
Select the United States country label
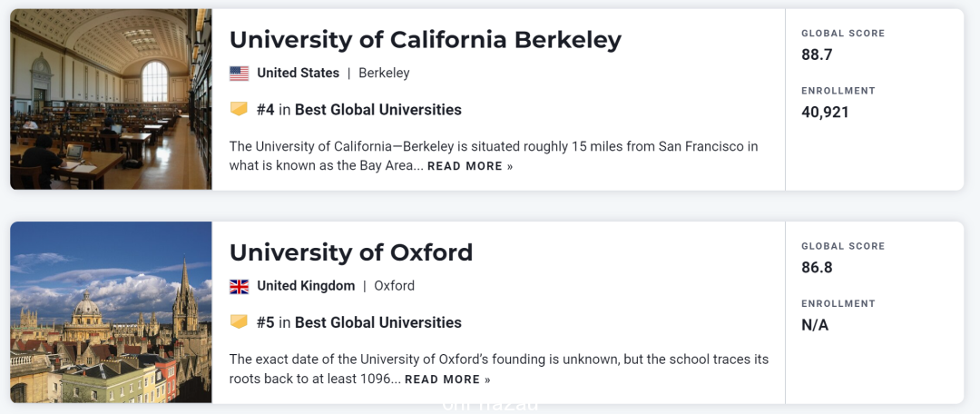pyautogui.click(x=299, y=74)
